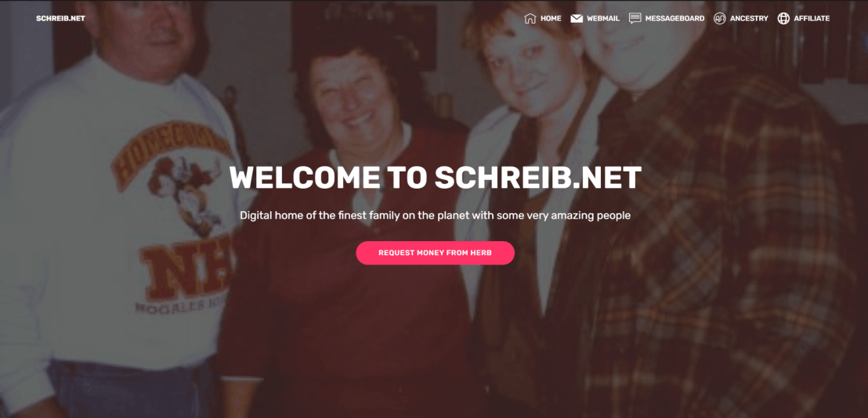Select the AFFILIATE text label in navbar

coord(812,18)
